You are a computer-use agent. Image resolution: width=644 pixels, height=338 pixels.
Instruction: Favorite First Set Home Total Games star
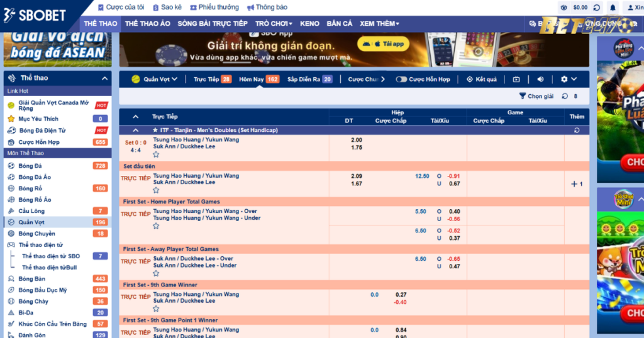tap(156, 226)
